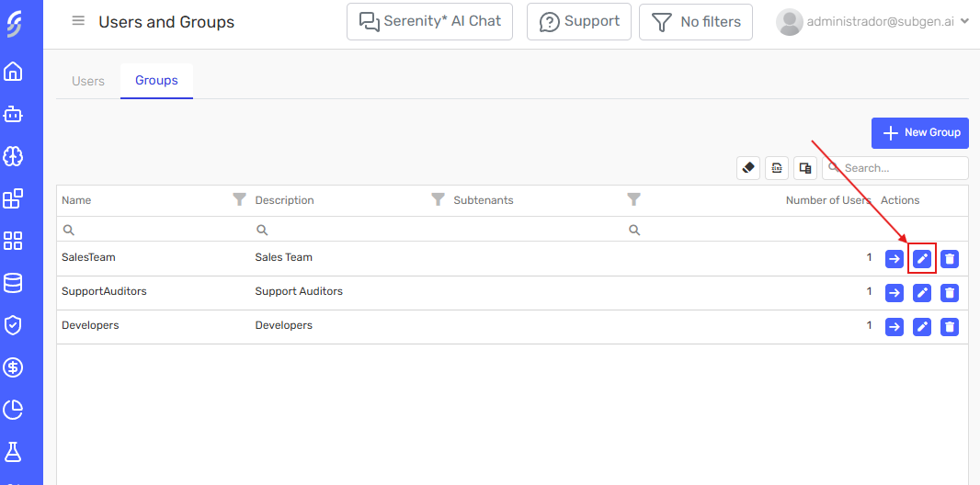Open the Description column filter funnel
Viewport: 980px width, 485px height.
coord(438,199)
